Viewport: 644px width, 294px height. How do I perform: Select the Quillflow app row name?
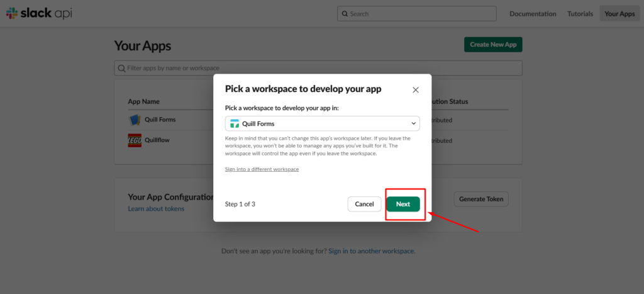tap(157, 140)
